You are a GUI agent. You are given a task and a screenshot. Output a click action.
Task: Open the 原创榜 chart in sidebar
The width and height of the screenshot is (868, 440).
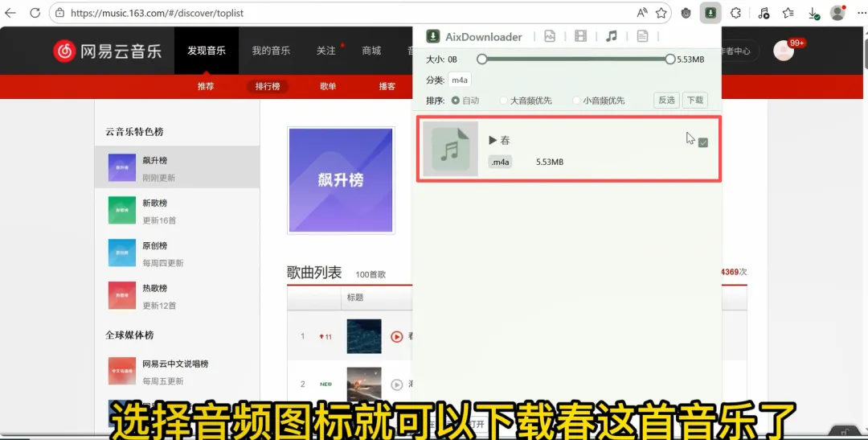[177, 253]
